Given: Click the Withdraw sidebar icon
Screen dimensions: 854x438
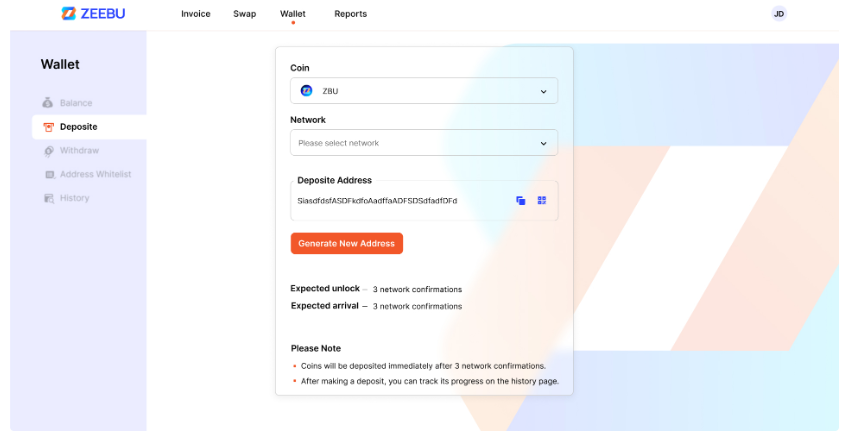Looking at the screenshot, I should point(48,151).
